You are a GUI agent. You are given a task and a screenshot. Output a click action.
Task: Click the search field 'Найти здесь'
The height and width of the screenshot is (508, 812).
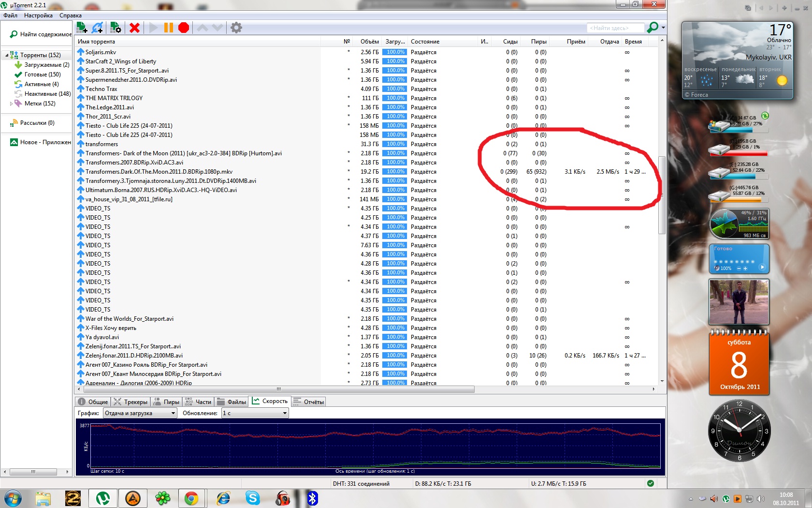[615, 28]
